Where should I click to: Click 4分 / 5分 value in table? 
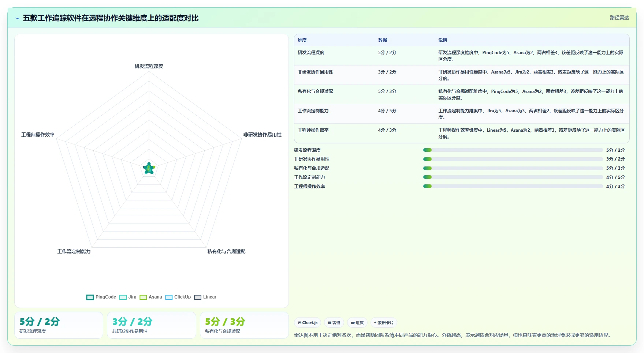pos(387,111)
